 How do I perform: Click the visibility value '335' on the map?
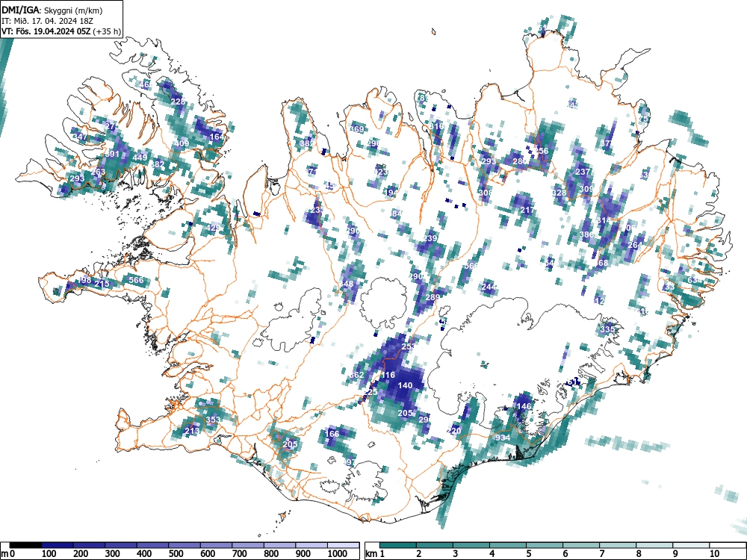[607, 329]
